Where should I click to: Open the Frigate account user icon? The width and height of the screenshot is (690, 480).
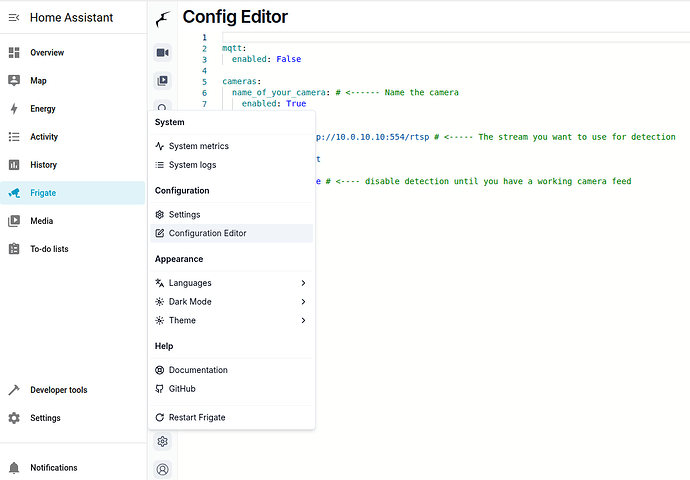click(163, 468)
